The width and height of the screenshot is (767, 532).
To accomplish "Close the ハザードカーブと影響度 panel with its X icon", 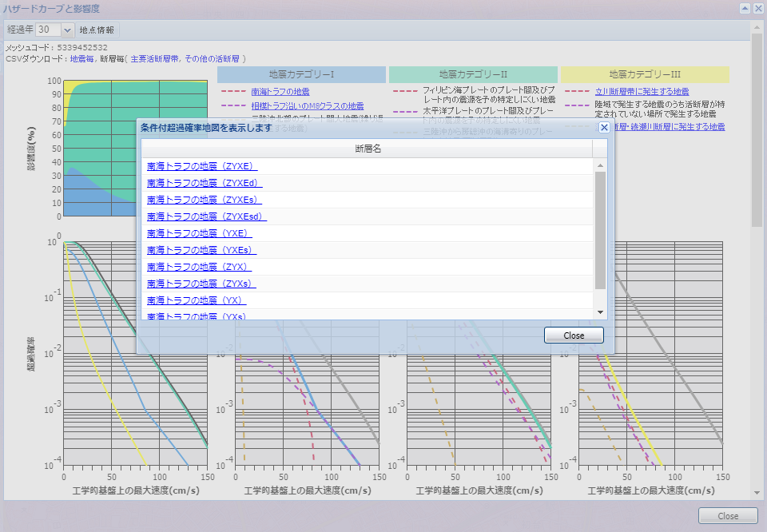I will tap(757, 8).
